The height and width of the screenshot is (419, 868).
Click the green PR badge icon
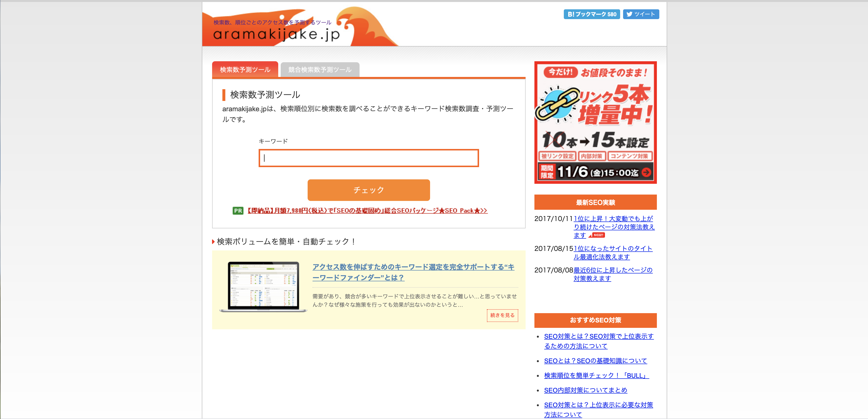tap(238, 211)
